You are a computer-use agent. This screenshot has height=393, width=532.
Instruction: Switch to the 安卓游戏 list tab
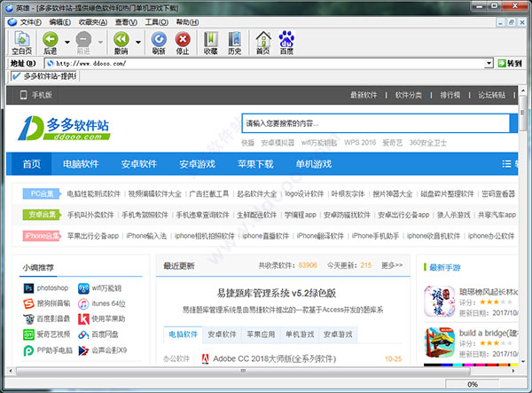pos(338,334)
